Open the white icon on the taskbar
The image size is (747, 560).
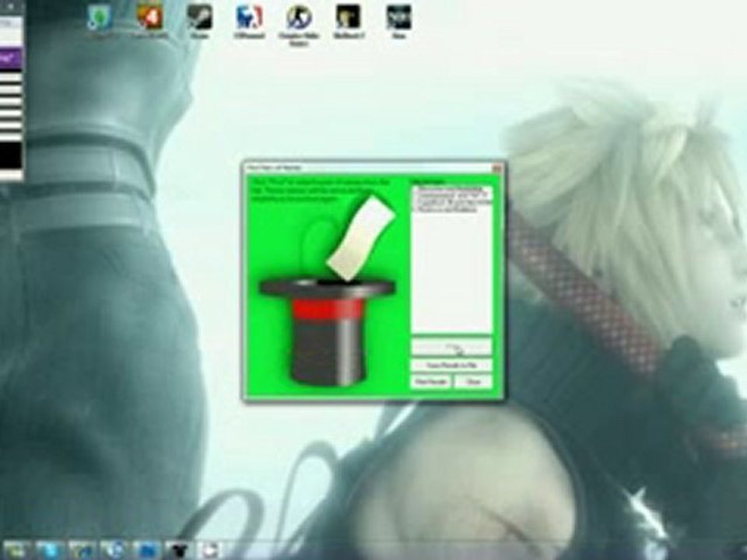tap(209, 551)
